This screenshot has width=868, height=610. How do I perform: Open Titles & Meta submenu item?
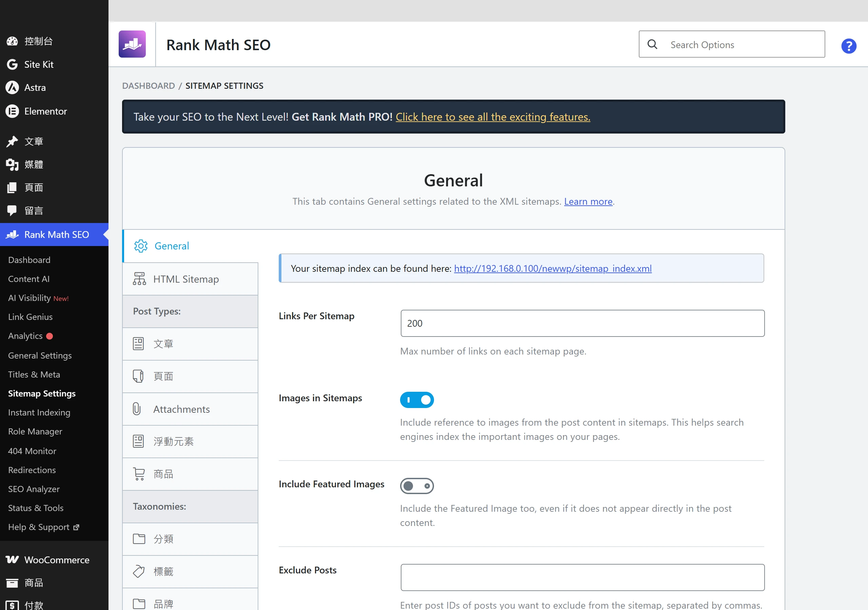(x=34, y=374)
